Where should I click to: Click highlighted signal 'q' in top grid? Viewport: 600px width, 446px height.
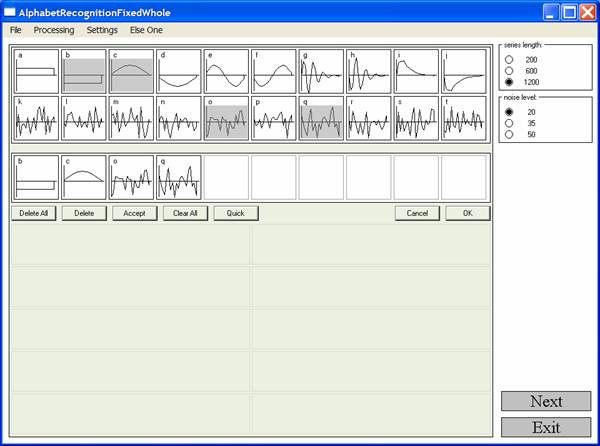click(x=321, y=119)
